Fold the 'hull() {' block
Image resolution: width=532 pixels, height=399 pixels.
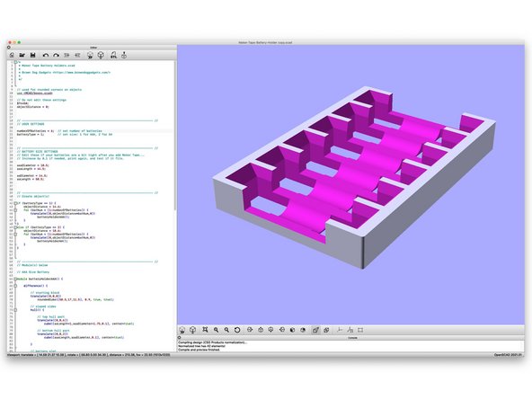15,310
